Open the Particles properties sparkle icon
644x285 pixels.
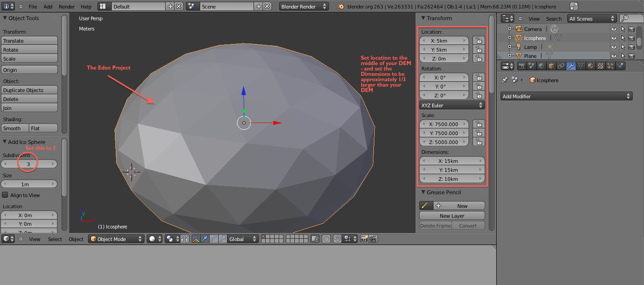(x=610, y=66)
